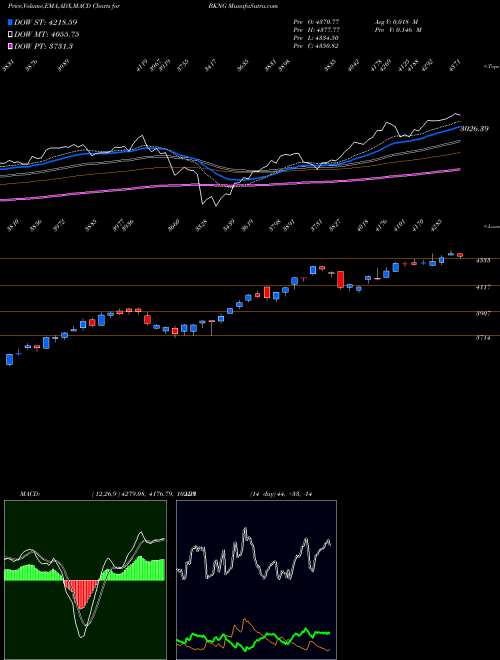Select the DOW PT: 3731.3 label
Viewport: 500px width, 660px height.
click(44, 46)
